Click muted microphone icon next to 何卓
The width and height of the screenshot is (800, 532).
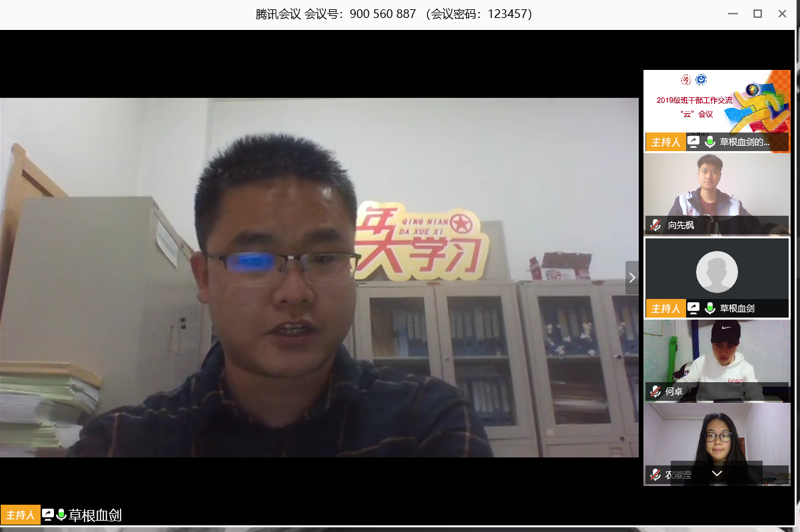[655, 392]
